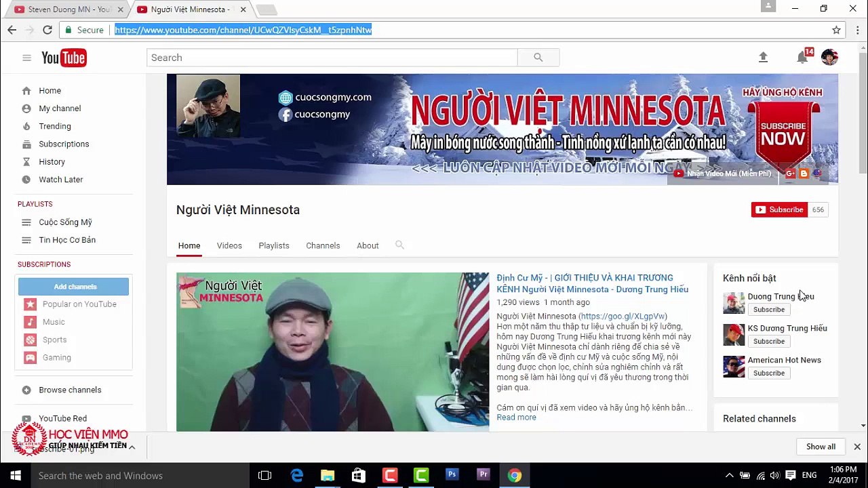Click the Blogger icon on banner

click(x=804, y=174)
